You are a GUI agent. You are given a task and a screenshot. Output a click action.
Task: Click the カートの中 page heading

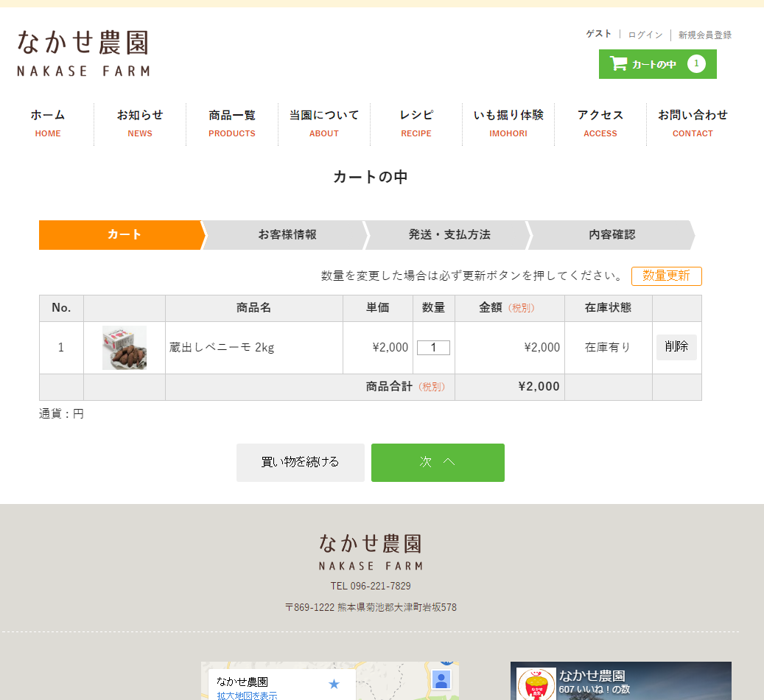(x=371, y=177)
